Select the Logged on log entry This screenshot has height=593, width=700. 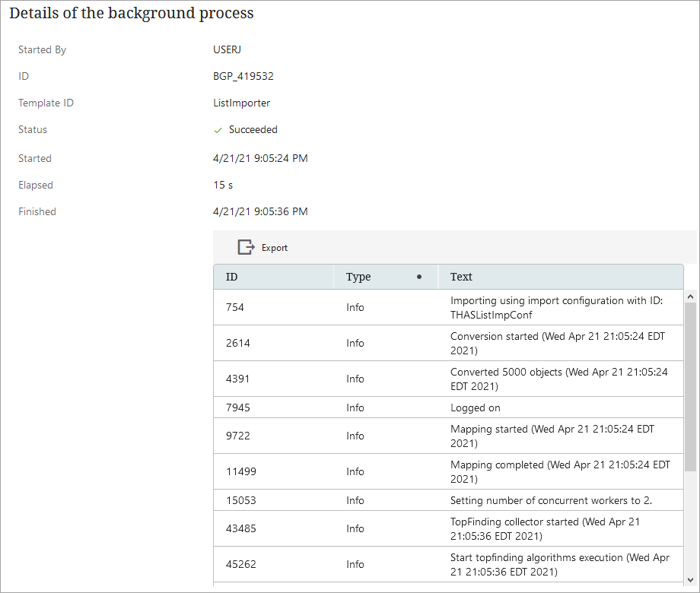[448, 407]
